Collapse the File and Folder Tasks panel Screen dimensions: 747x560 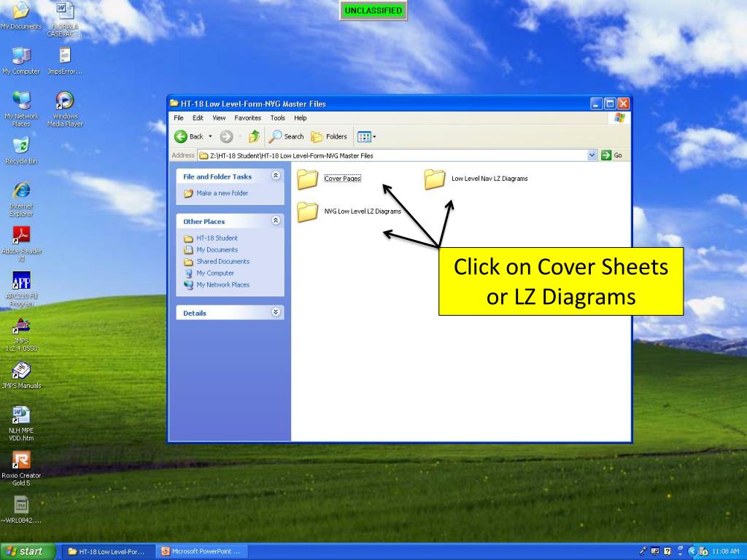[x=275, y=176]
